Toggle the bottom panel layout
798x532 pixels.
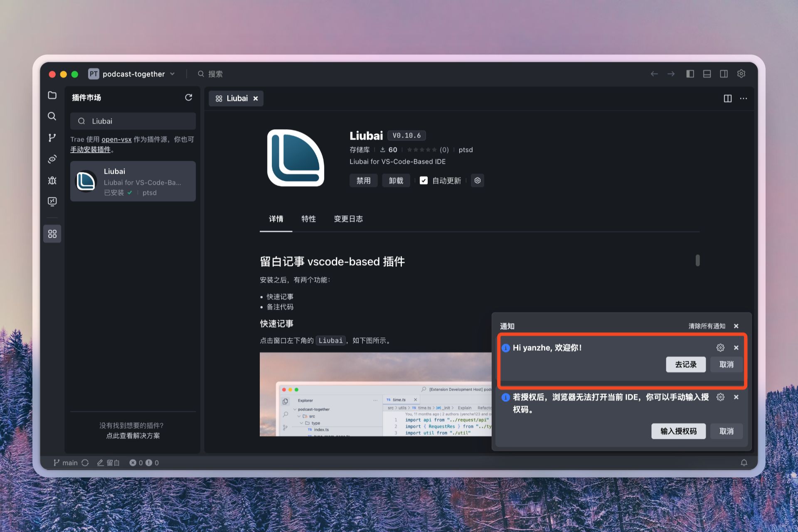click(x=707, y=74)
